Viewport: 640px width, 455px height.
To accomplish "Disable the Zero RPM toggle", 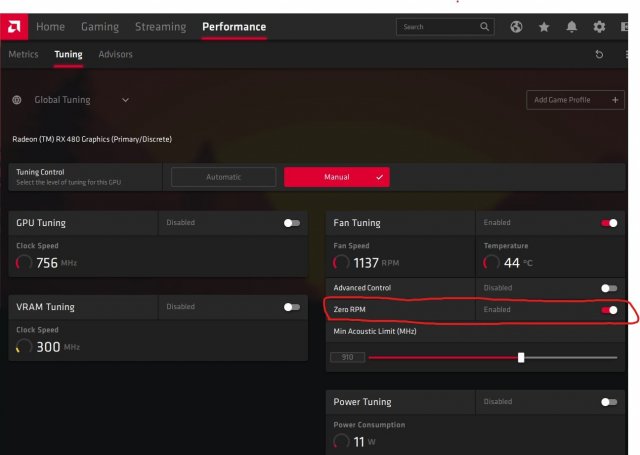I will [x=609, y=310].
